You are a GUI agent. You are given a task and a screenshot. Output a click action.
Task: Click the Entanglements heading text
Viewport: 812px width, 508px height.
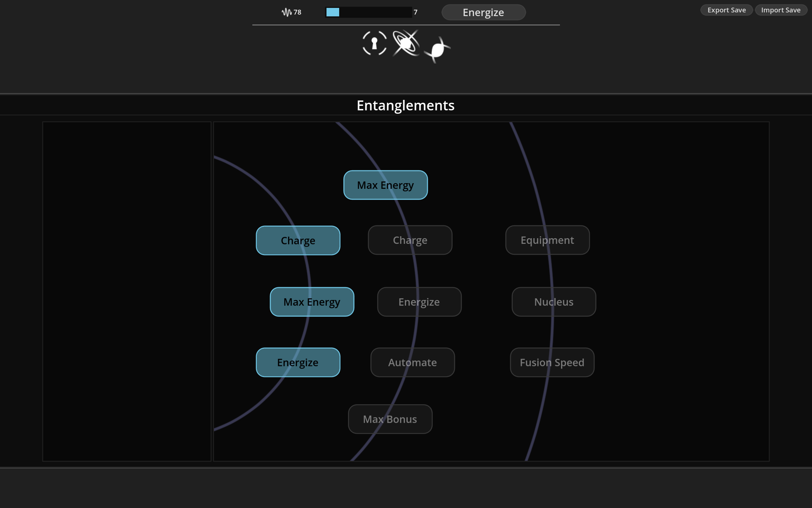point(405,106)
